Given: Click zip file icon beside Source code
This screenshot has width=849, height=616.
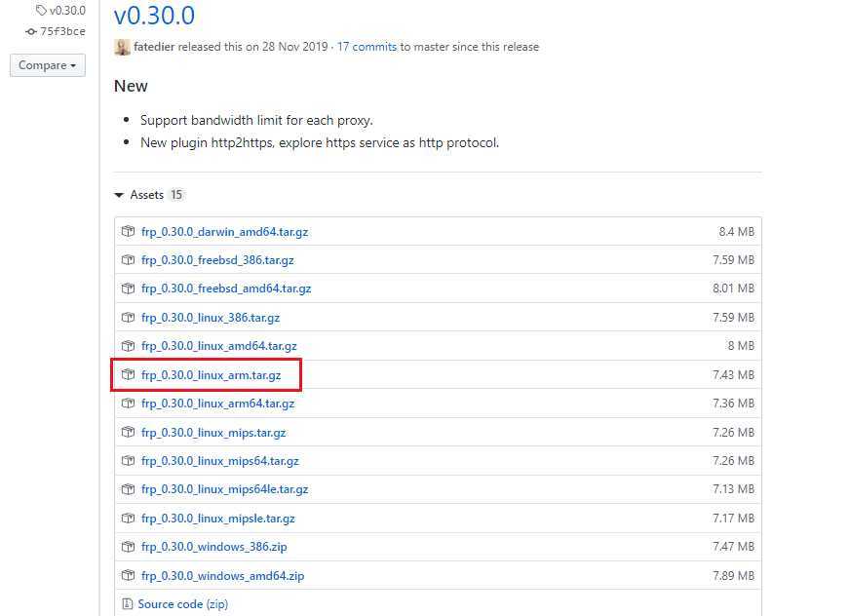Looking at the screenshot, I should pyautogui.click(x=128, y=603).
